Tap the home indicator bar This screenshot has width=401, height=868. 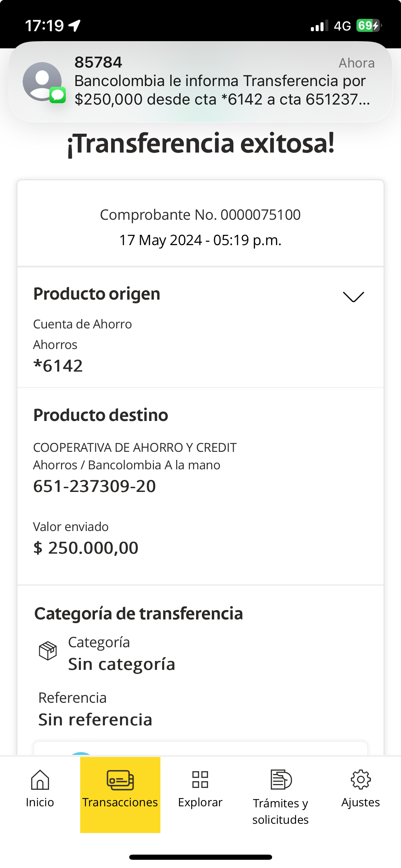click(x=200, y=857)
